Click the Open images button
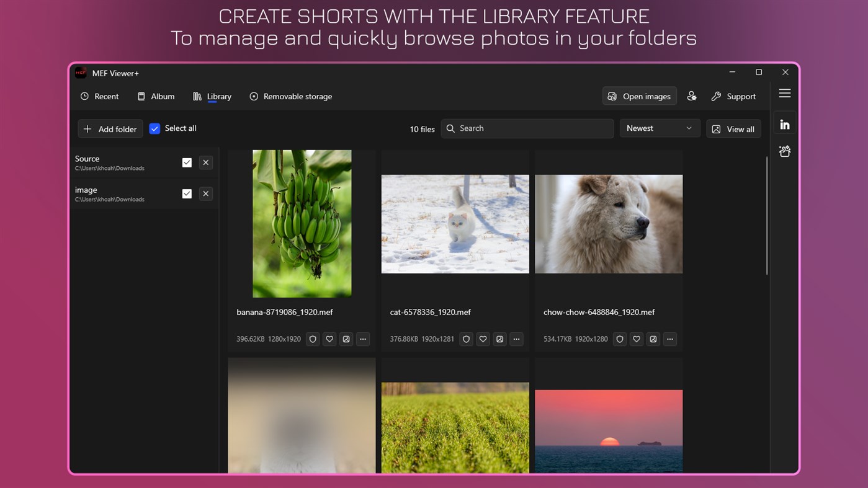Image resolution: width=868 pixels, height=488 pixels. tap(639, 96)
